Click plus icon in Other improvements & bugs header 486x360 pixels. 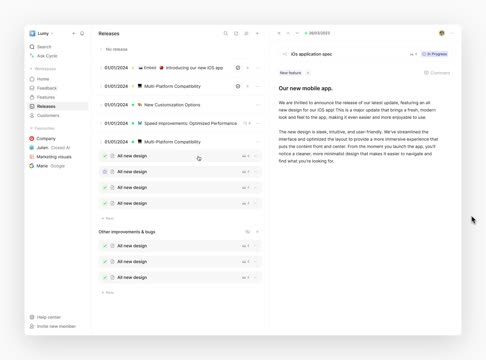point(257,232)
